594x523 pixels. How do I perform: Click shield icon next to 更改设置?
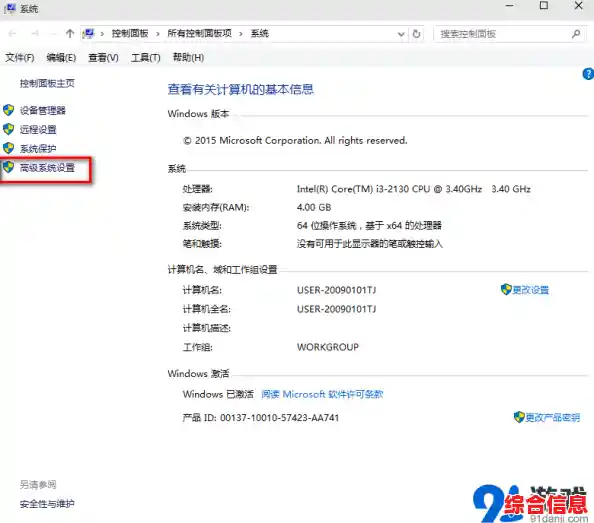(506, 290)
